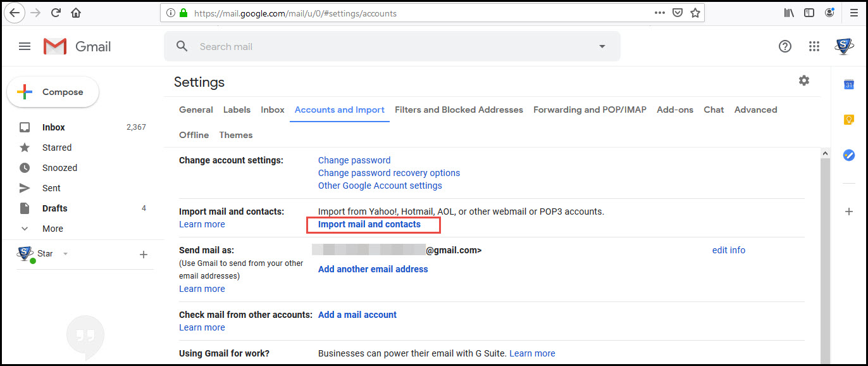Screen dimensions: 868x366
Task: Click Add another email address link
Action: coord(373,269)
